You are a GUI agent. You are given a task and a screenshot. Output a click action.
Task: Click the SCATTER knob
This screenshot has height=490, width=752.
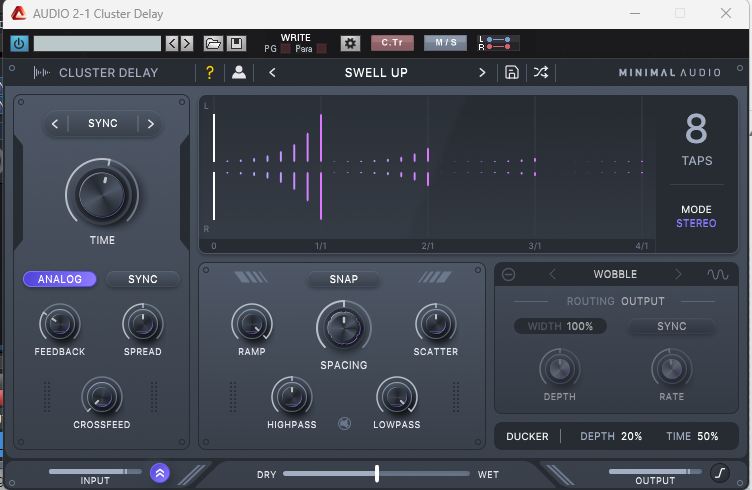(435, 324)
